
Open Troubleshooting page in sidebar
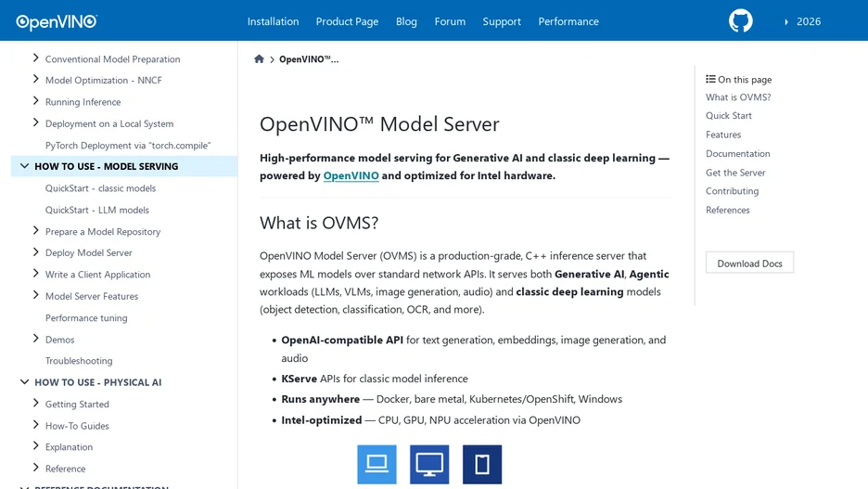79,361
